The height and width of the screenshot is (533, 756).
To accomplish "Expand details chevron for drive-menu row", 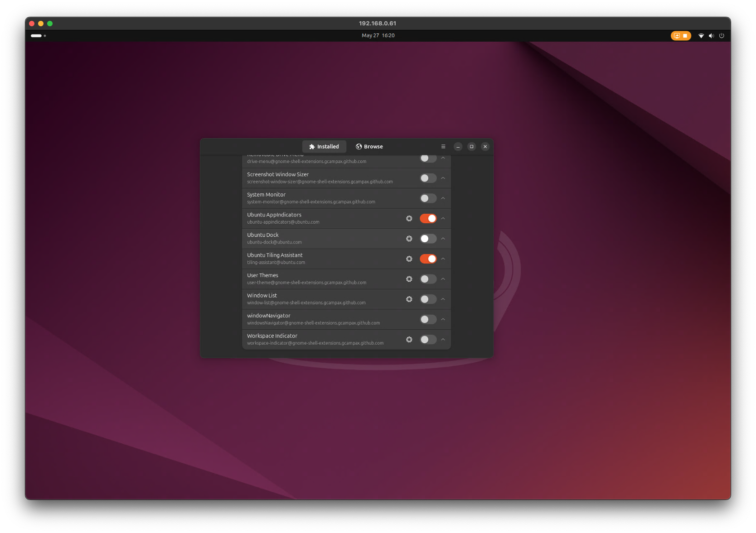I will pyautogui.click(x=443, y=158).
